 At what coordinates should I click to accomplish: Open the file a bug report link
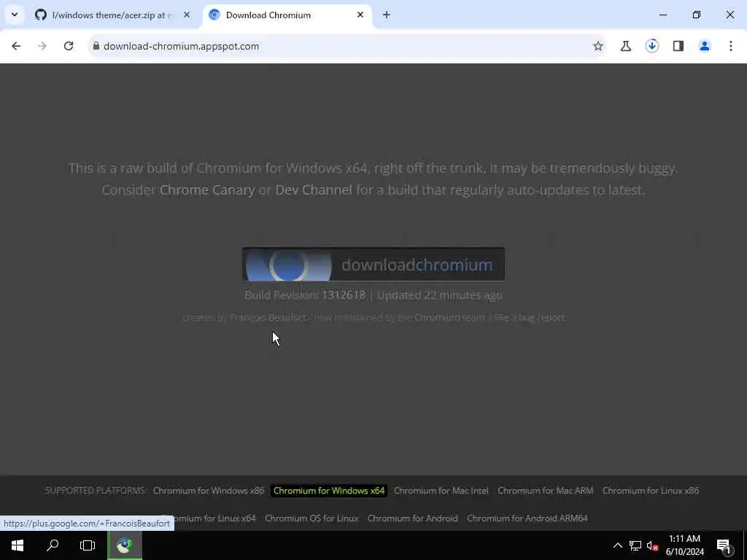point(530,318)
